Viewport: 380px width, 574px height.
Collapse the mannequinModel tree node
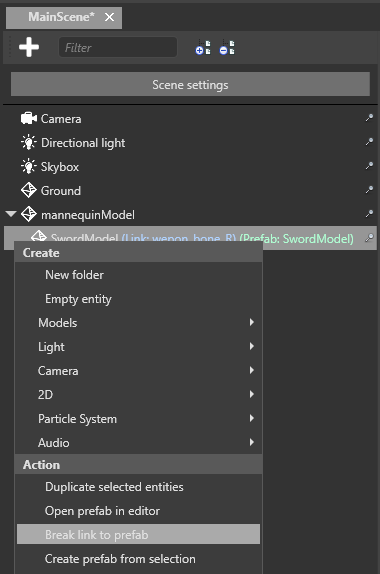pyautogui.click(x=11, y=213)
